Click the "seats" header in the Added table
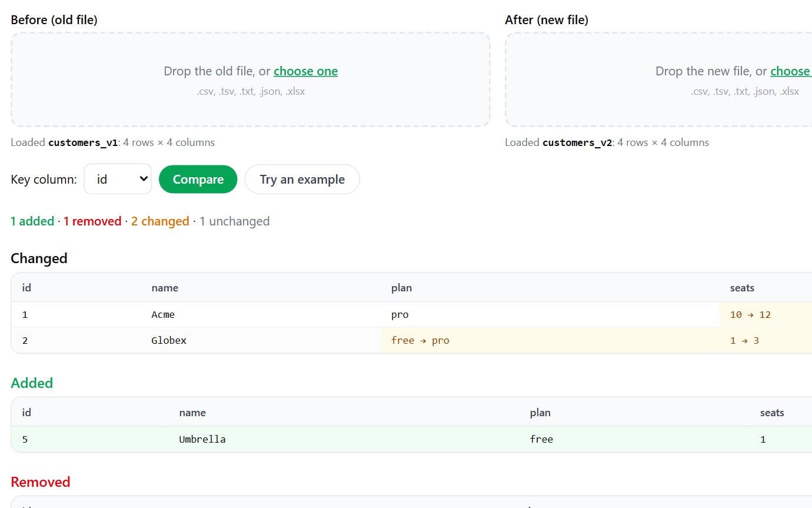812x508 pixels. coord(772,413)
